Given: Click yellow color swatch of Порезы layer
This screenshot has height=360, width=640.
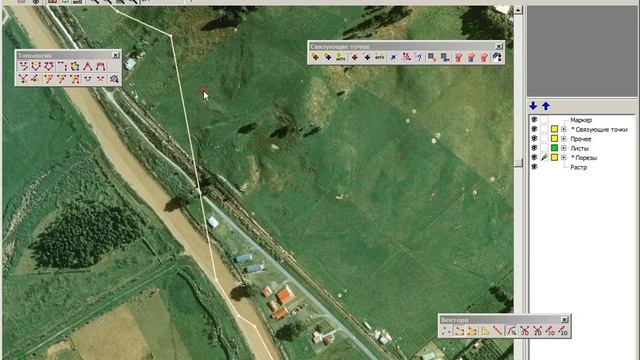Looking at the screenshot, I should click(554, 158).
